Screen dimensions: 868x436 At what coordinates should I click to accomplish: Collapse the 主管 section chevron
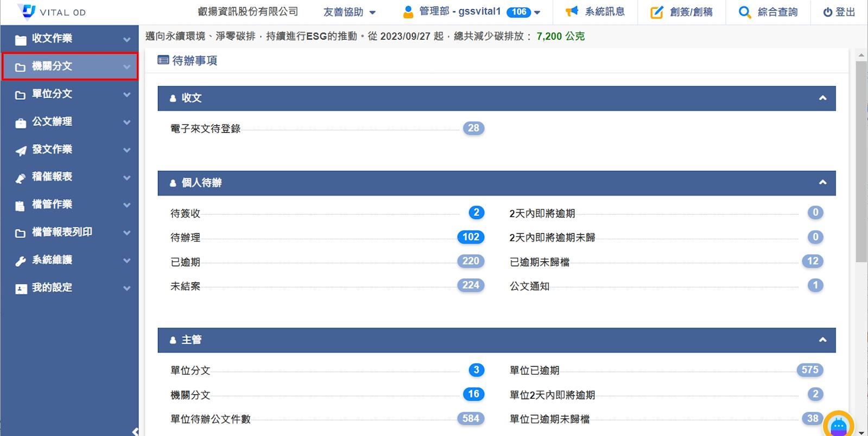coord(822,340)
